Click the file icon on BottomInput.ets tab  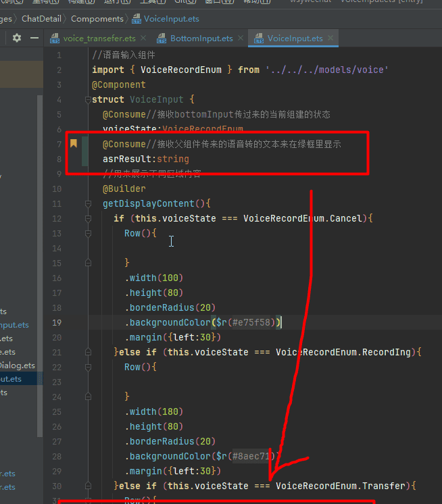pyautogui.click(x=160, y=39)
